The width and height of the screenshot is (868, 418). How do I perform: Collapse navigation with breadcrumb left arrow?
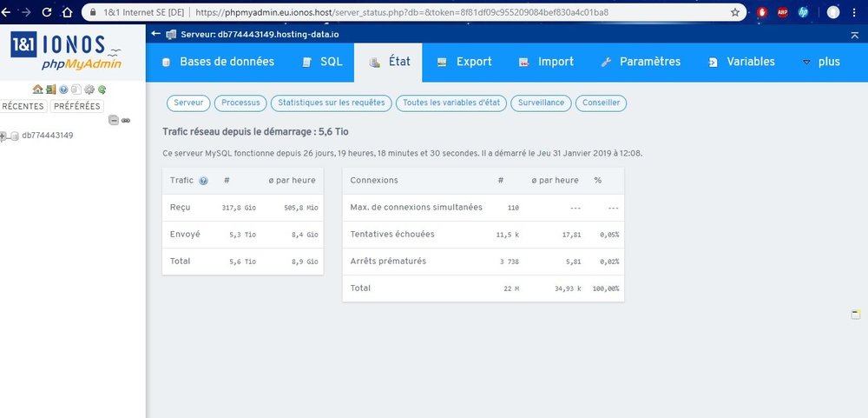[155, 34]
